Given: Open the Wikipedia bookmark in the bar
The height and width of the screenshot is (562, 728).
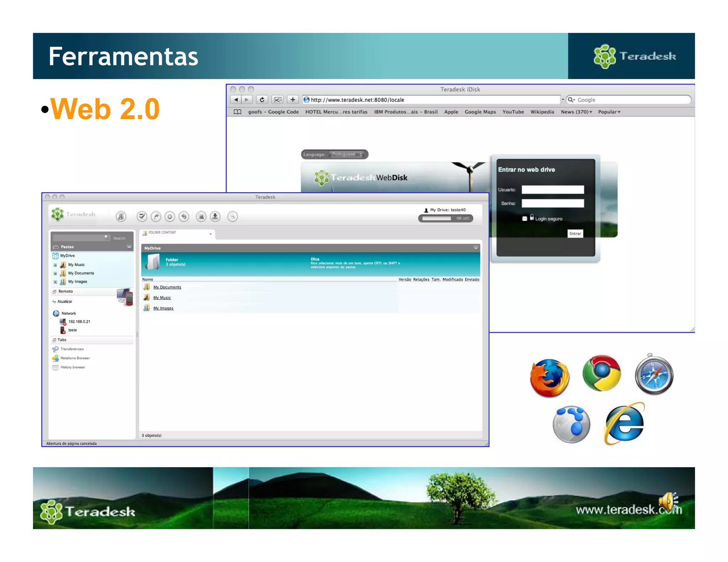Looking at the screenshot, I should [x=542, y=112].
